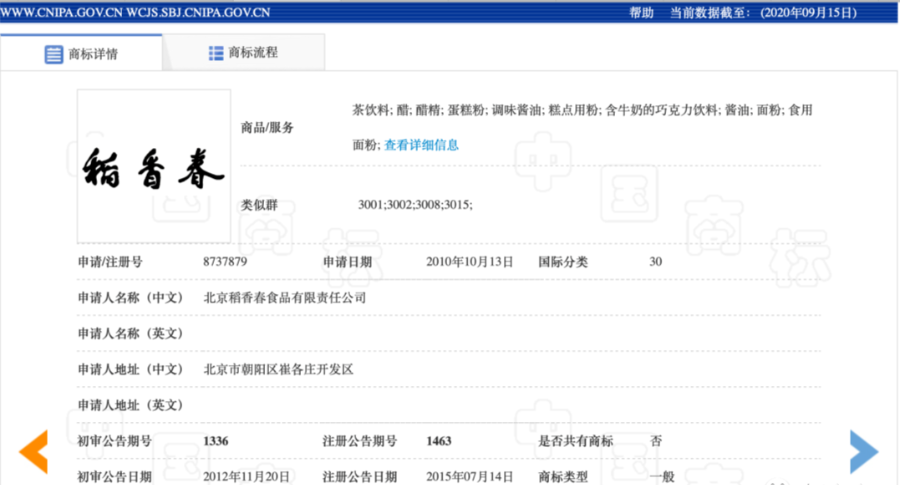Select preliminary announcement date 2012年11月20日

(x=246, y=477)
